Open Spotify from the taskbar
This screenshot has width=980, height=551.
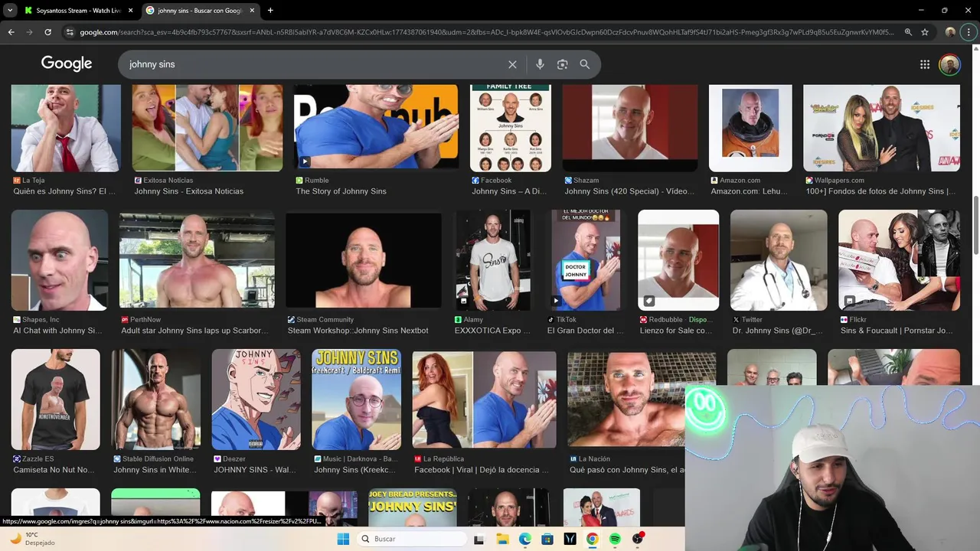coord(615,539)
